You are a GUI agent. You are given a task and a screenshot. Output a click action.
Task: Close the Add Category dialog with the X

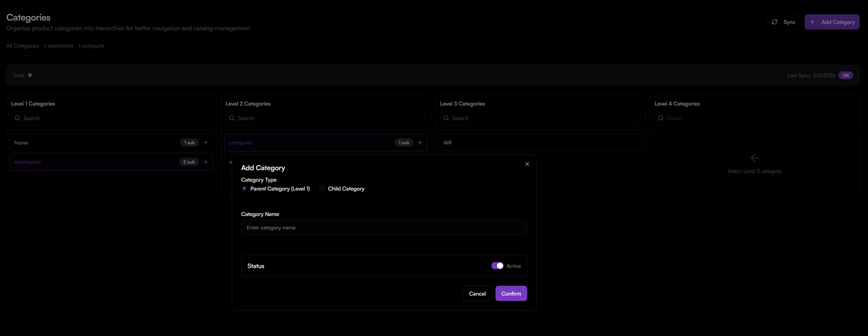pyautogui.click(x=527, y=164)
